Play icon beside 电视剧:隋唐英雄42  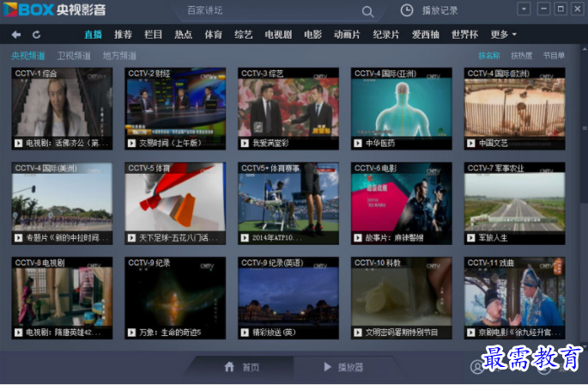[x=18, y=333]
